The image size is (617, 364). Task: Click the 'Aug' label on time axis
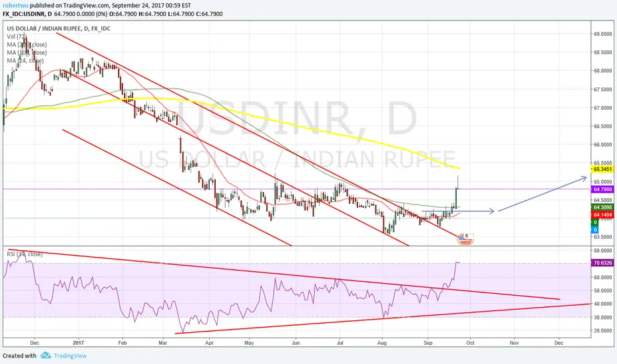(x=382, y=343)
